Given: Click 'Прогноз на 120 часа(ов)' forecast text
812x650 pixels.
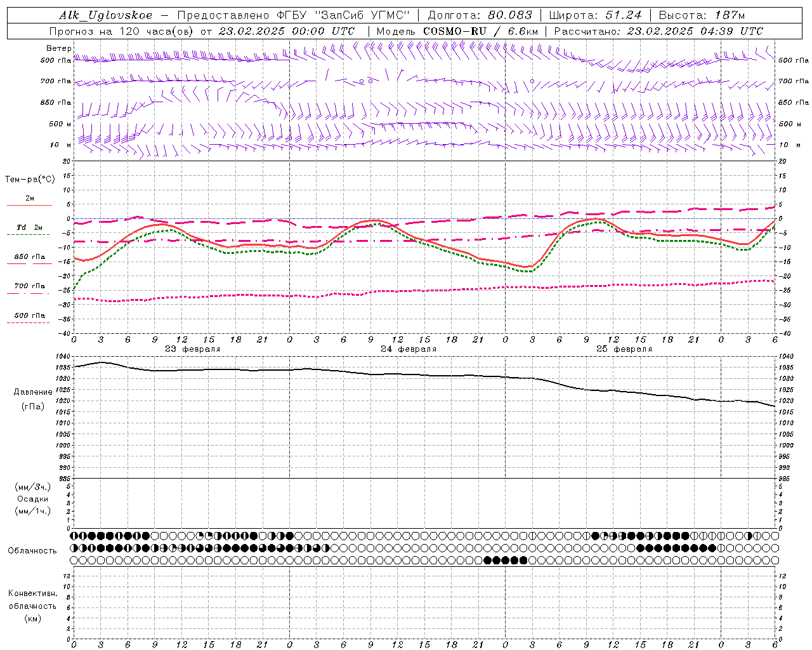Looking at the screenshot, I should (x=121, y=31).
